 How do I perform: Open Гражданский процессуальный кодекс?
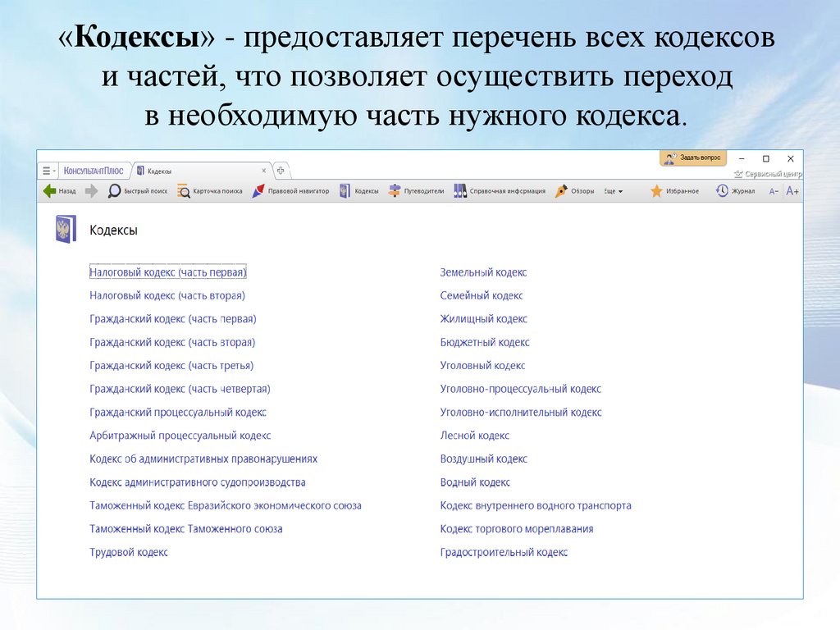point(178,412)
